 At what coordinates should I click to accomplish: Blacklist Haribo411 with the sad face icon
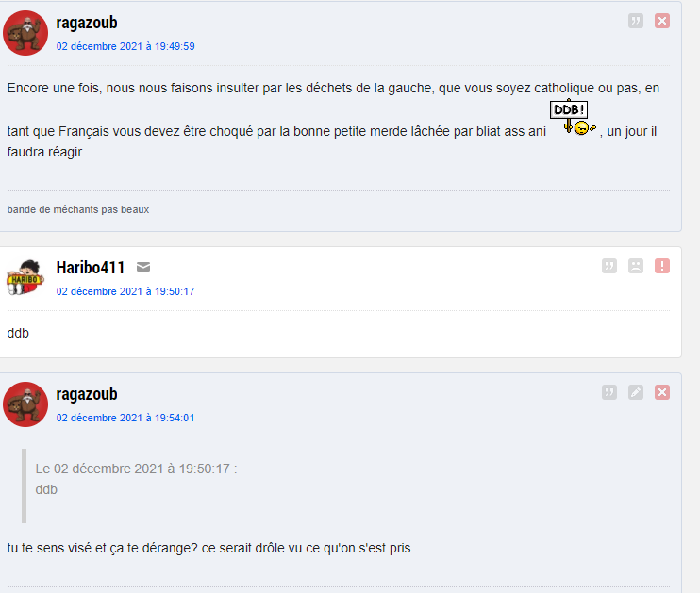point(636,266)
